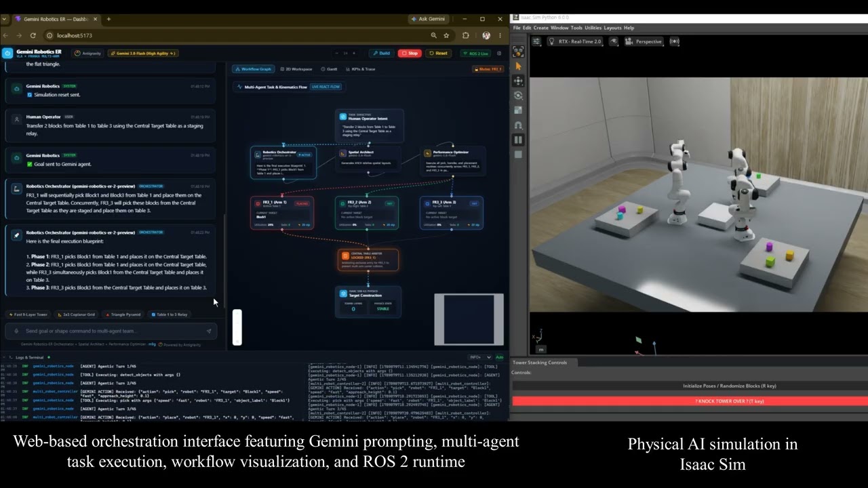This screenshot has width=868, height=488.
Task: Open the viewport settings sliders icon in Isaac Sim
Action: (x=536, y=41)
